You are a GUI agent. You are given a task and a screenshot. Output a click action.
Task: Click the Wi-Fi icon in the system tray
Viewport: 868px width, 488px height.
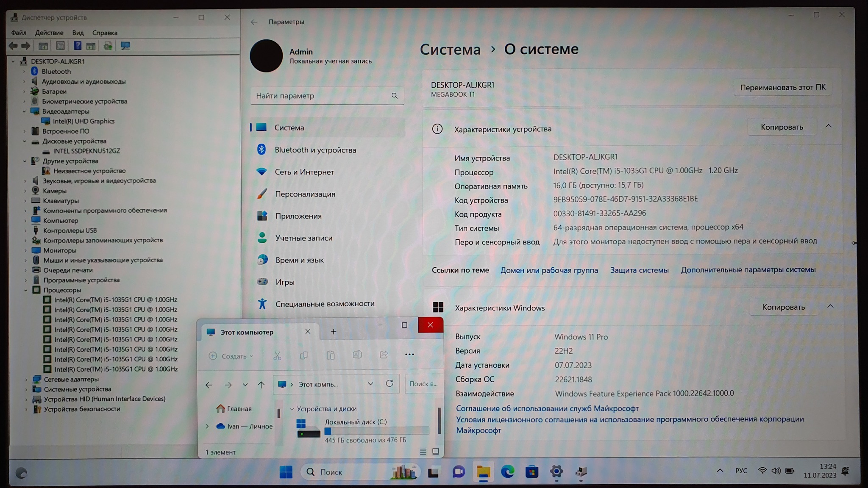[x=762, y=471]
